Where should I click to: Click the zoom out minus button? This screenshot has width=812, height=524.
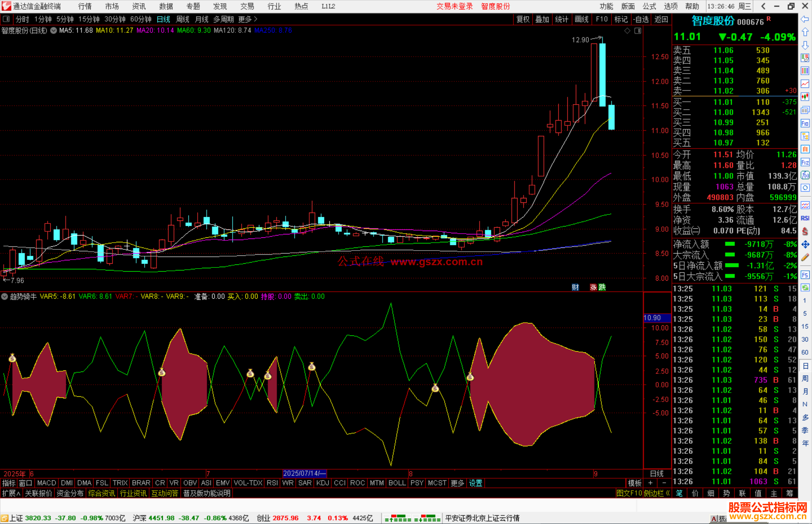click(x=664, y=483)
